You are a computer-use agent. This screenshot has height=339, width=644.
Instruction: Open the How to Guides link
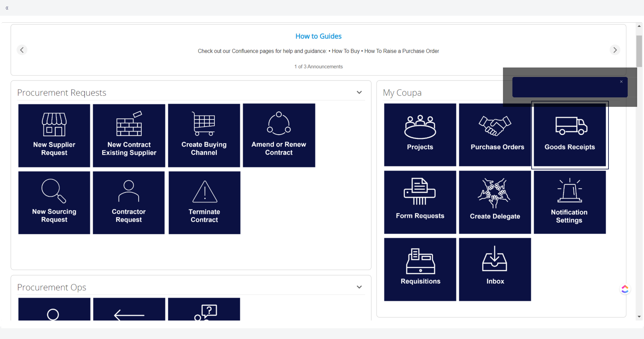319,36
